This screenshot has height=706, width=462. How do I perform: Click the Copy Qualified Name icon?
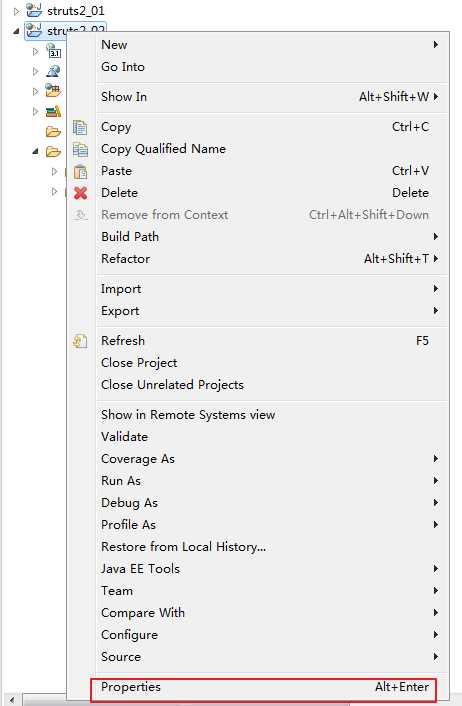(80, 149)
